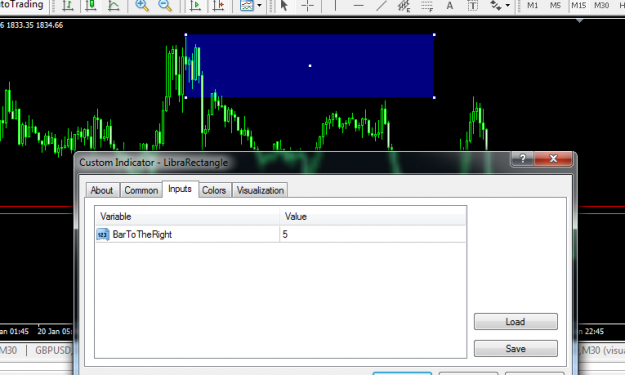This screenshot has height=375, width=625.
Task: Open the indicators list icon
Action: (247, 6)
